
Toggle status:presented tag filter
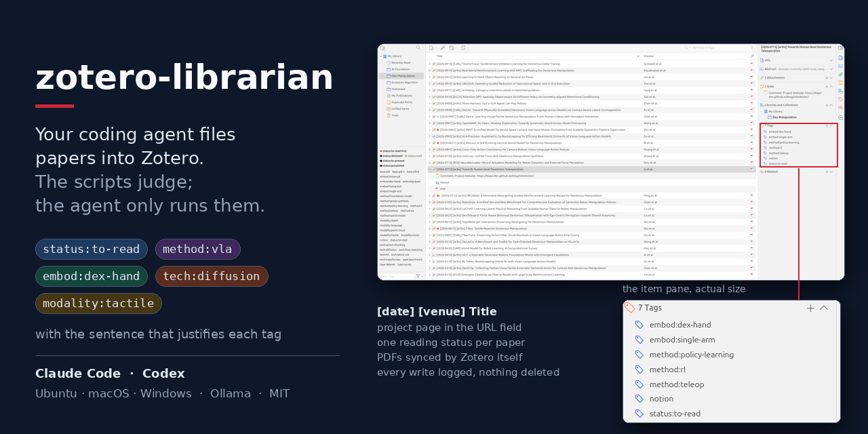click(x=393, y=165)
